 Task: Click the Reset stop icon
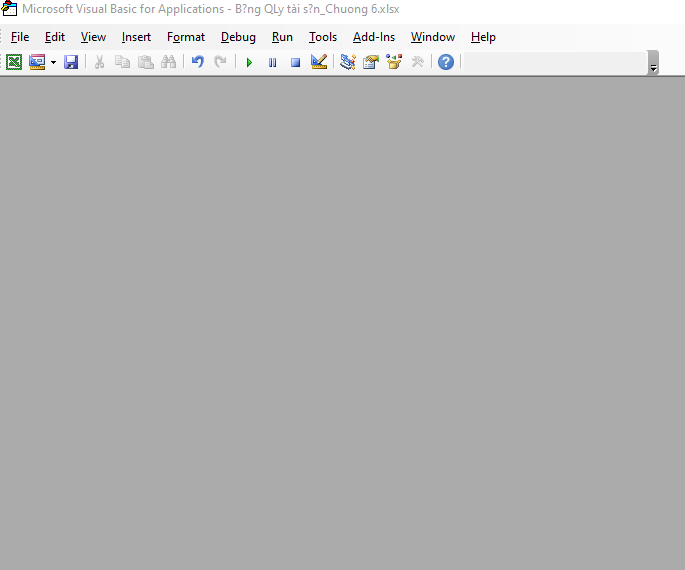[x=296, y=62]
